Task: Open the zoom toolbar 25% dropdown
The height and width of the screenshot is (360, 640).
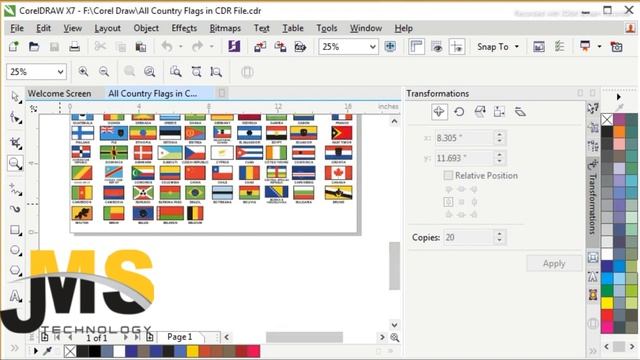Action: (60, 72)
